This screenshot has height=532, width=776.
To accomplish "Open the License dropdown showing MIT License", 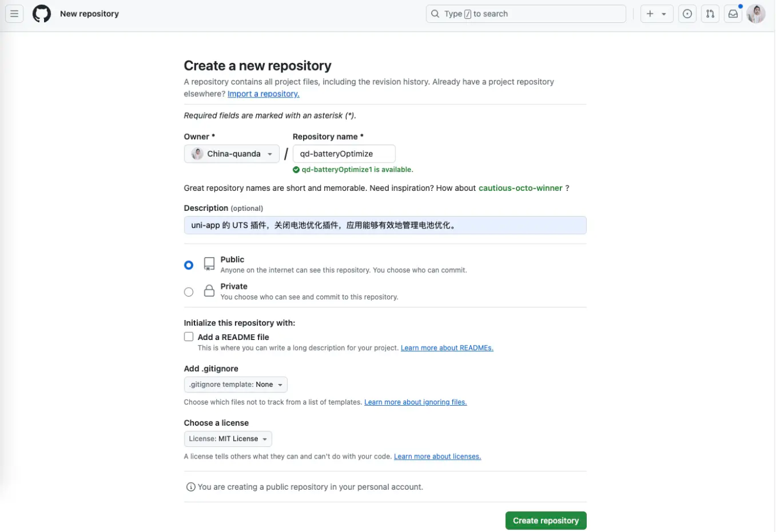I will pos(227,439).
